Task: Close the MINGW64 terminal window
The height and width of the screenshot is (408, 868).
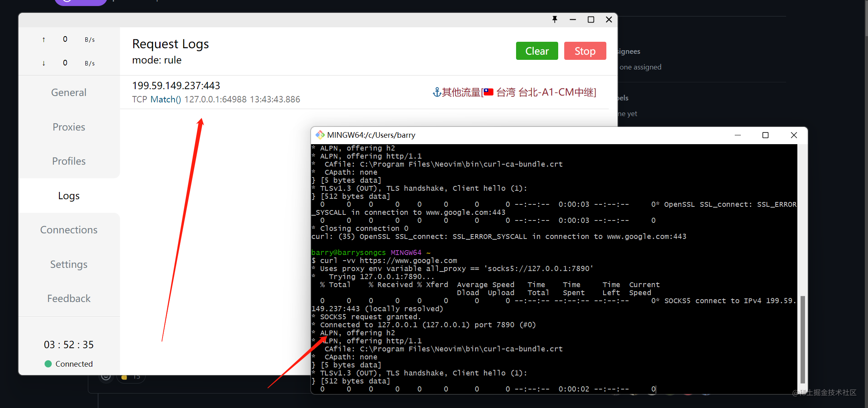Action: pos(794,135)
